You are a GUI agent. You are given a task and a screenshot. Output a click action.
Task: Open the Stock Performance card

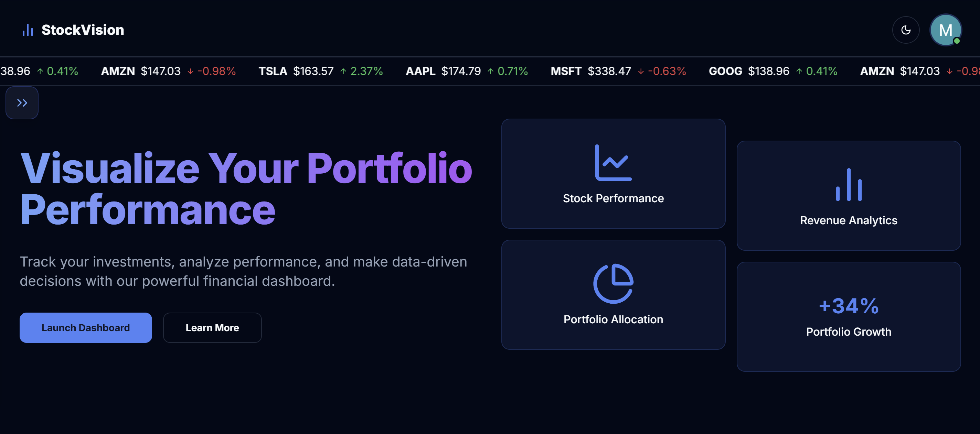(x=613, y=174)
